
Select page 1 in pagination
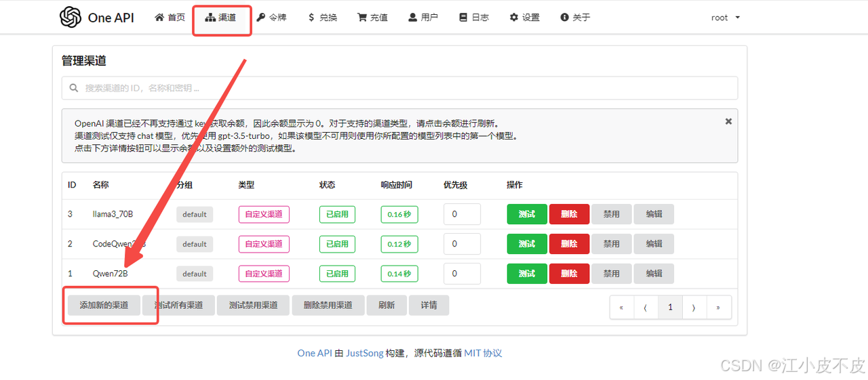click(670, 308)
